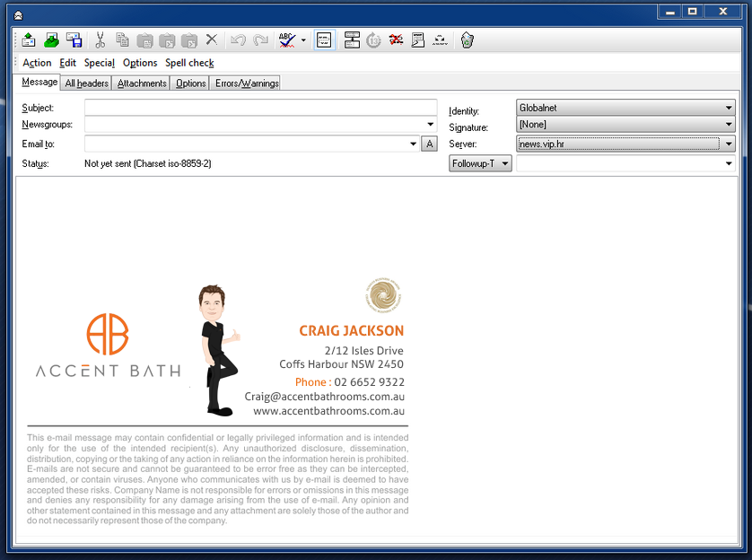Switch to the Message tab
The height and width of the screenshot is (560, 752).
39,82
